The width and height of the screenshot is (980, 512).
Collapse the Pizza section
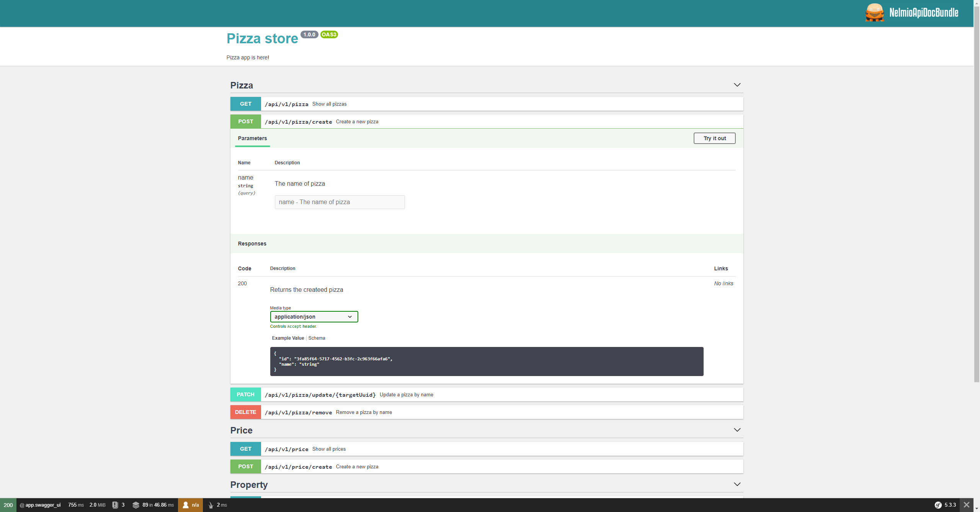click(x=737, y=85)
